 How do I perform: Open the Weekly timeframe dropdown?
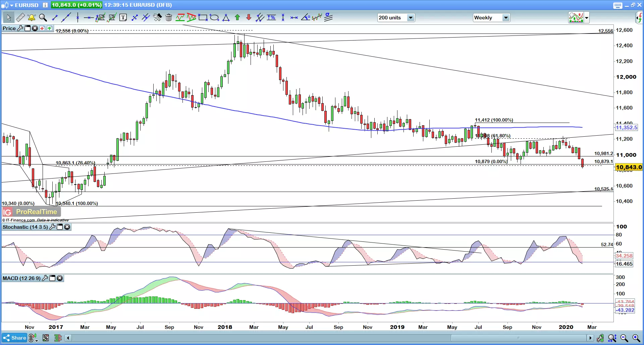click(491, 18)
